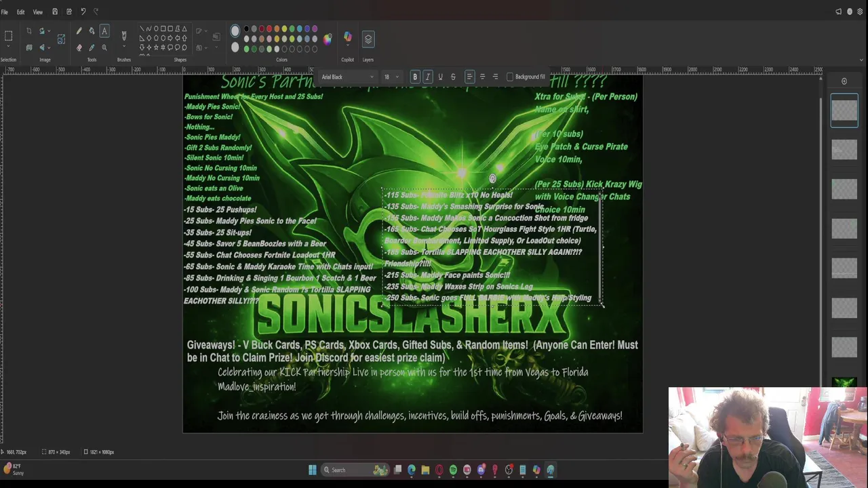868x488 pixels.
Task: Open Spotify from the taskbar
Action: click(453, 470)
